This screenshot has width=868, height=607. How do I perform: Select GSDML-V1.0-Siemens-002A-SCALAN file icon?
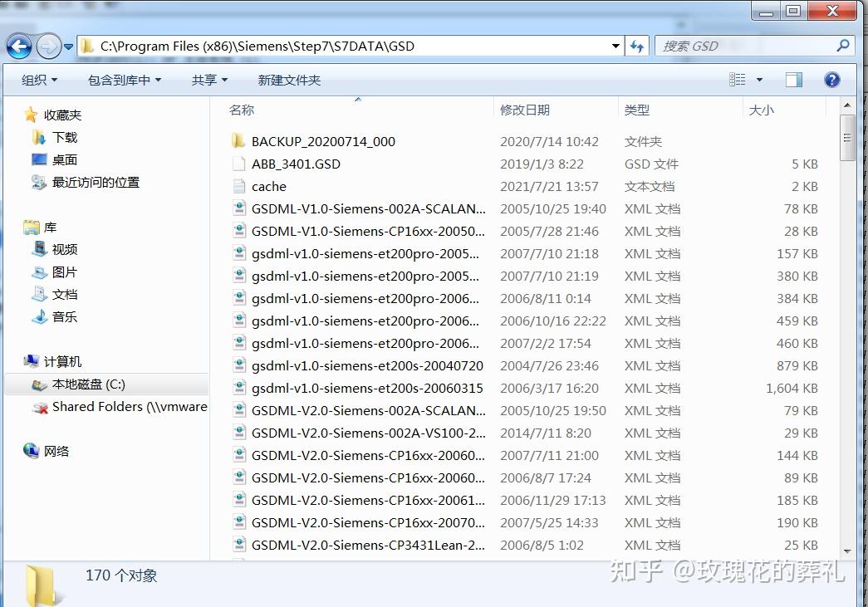click(x=238, y=208)
